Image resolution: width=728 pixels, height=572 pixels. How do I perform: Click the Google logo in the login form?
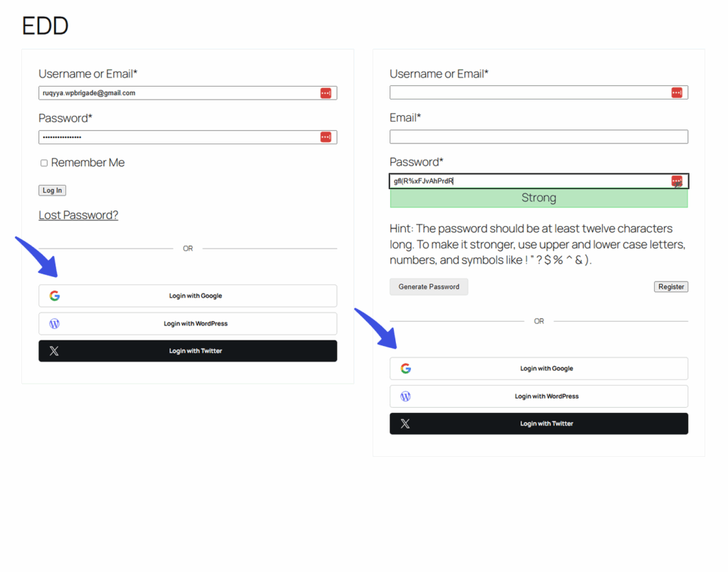54,296
